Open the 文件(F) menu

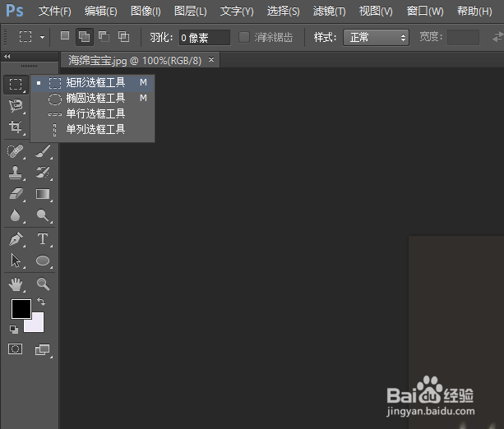click(54, 12)
